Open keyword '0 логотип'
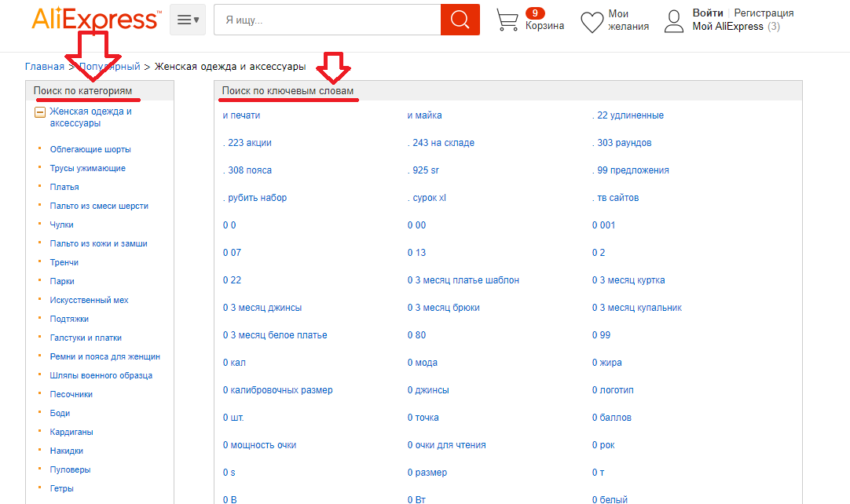This screenshot has height=504, width=850. click(613, 390)
